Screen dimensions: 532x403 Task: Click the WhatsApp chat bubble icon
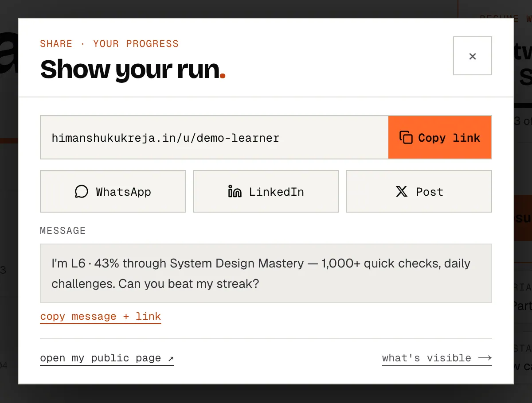tap(82, 192)
